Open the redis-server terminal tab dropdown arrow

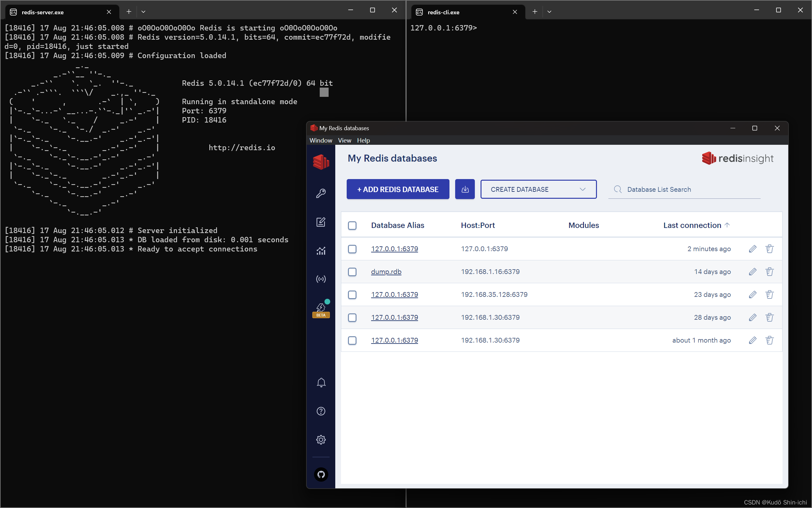[143, 12]
